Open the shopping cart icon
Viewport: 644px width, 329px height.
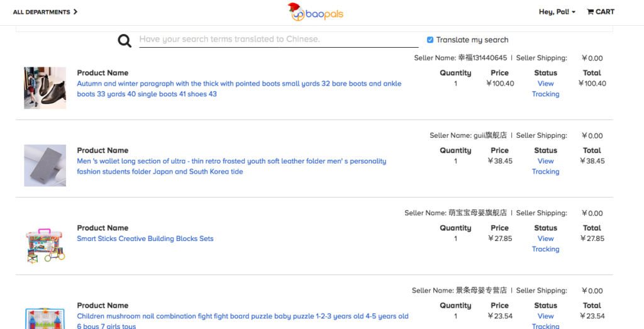[x=590, y=11]
